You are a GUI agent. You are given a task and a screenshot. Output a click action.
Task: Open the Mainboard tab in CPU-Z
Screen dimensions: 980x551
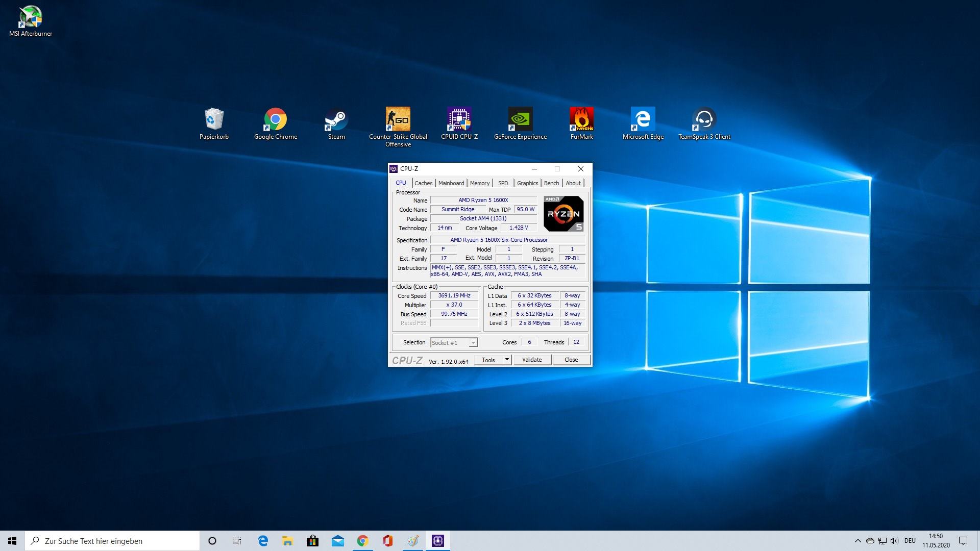[x=451, y=183]
